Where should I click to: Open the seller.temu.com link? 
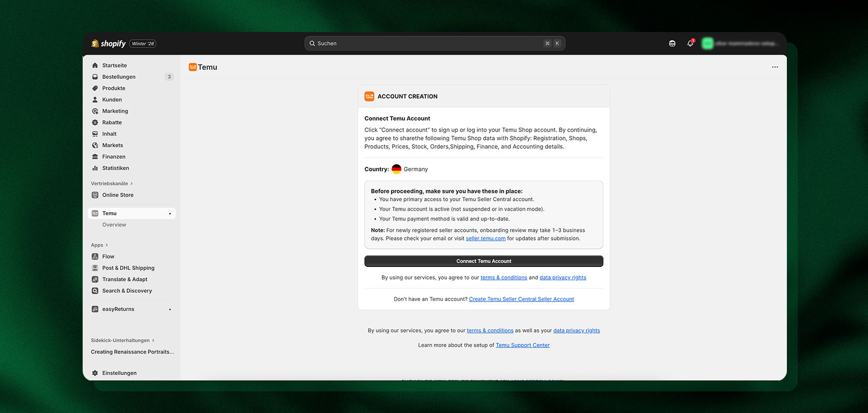pyautogui.click(x=486, y=239)
